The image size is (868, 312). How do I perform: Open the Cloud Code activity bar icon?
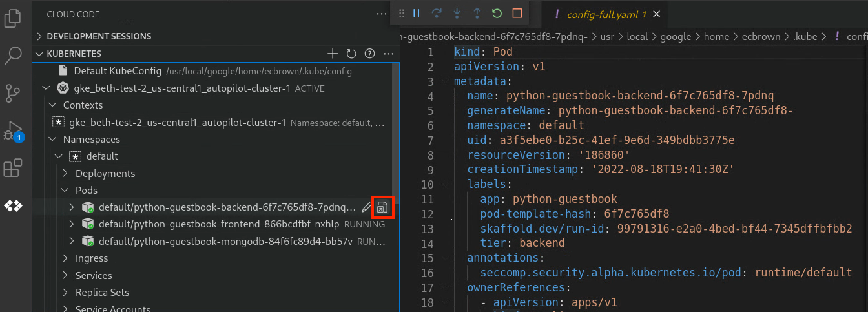(13, 206)
